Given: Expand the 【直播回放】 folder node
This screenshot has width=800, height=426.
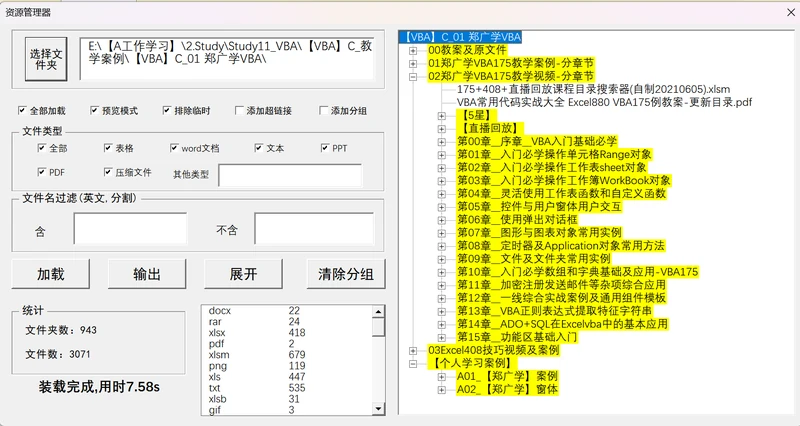Looking at the screenshot, I should [x=441, y=129].
